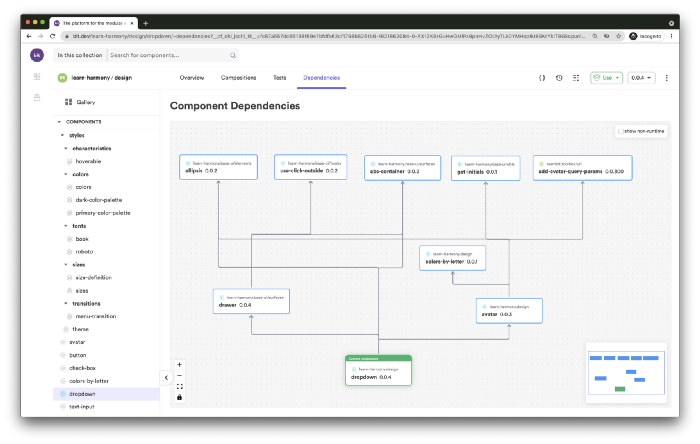Select the avatar 0.0.3 graph node

coord(509,311)
